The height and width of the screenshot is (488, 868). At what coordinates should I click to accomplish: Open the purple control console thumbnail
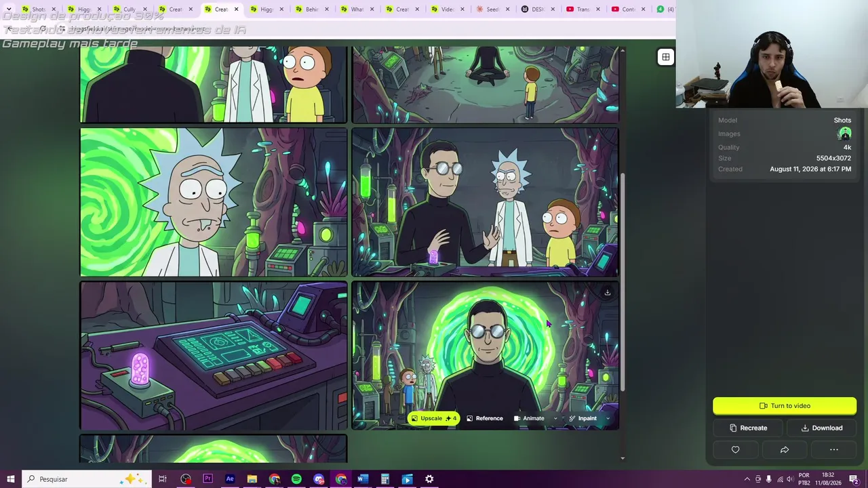click(x=214, y=356)
